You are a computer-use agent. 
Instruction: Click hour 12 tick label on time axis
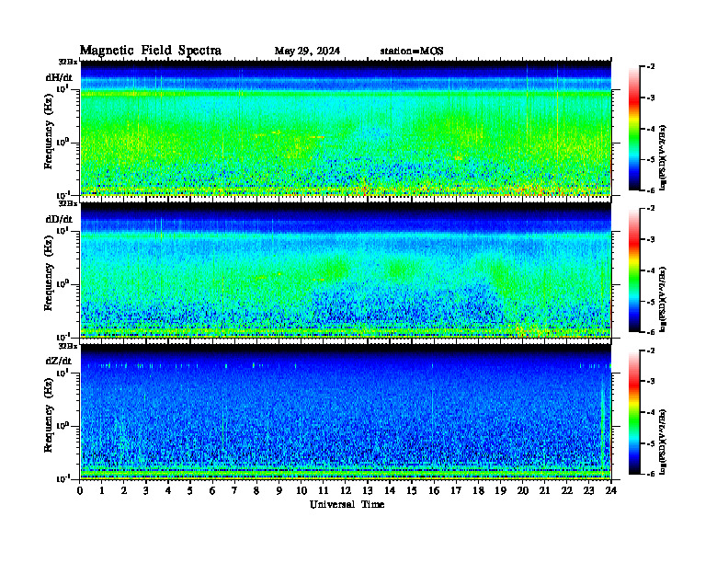pyautogui.click(x=346, y=491)
